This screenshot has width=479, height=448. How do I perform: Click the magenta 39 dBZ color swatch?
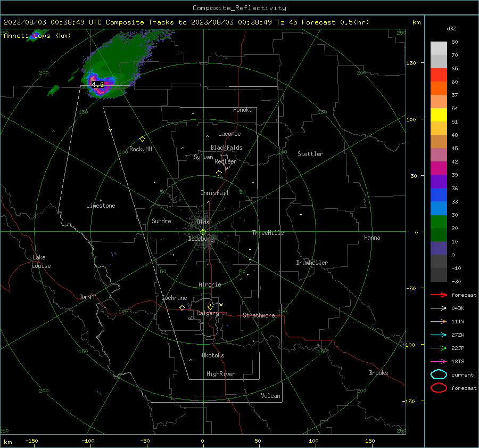[x=439, y=168]
